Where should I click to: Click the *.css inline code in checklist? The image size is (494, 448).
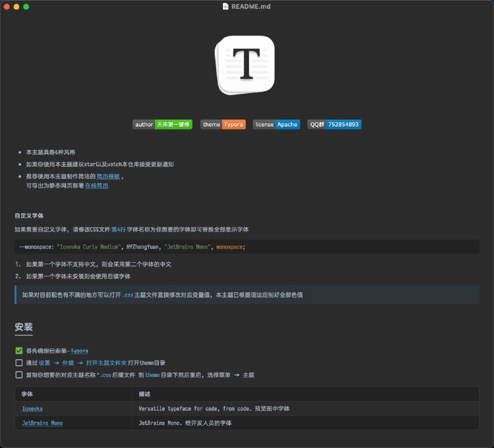tap(104, 375)
